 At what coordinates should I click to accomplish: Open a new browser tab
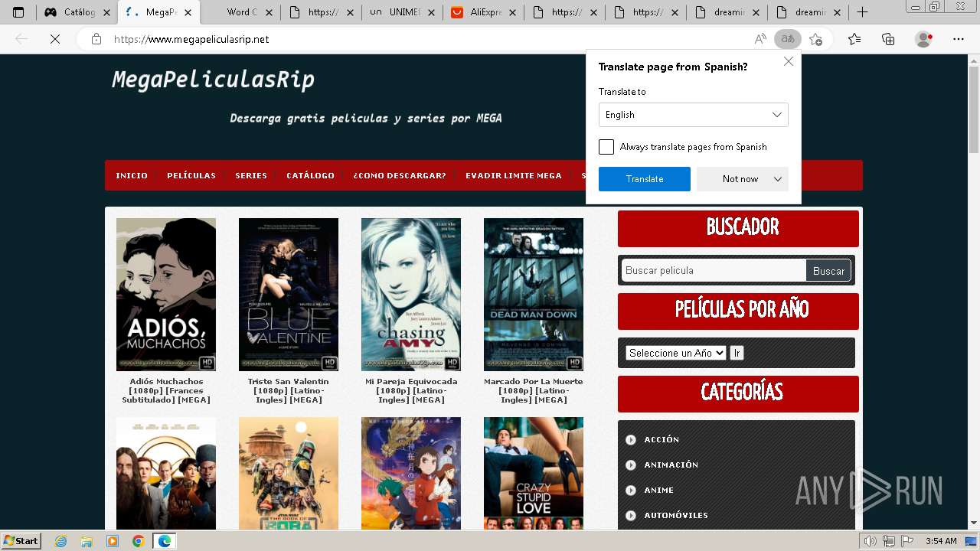click(862, 12)
